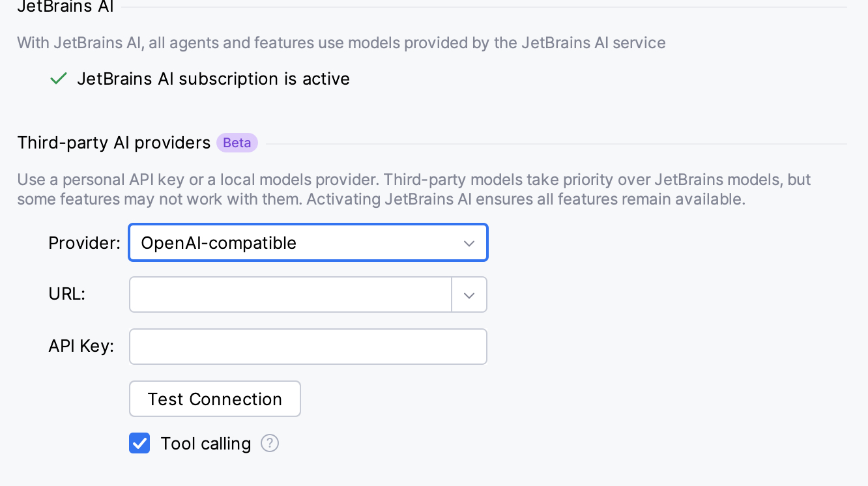Click the JetBrains AI service description text

click(x=341, y=43)
